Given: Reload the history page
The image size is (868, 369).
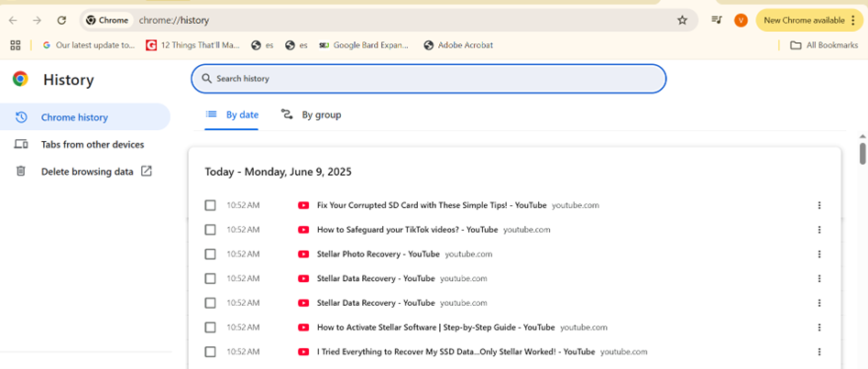Looking at the screenshot, I should point(62,20).
